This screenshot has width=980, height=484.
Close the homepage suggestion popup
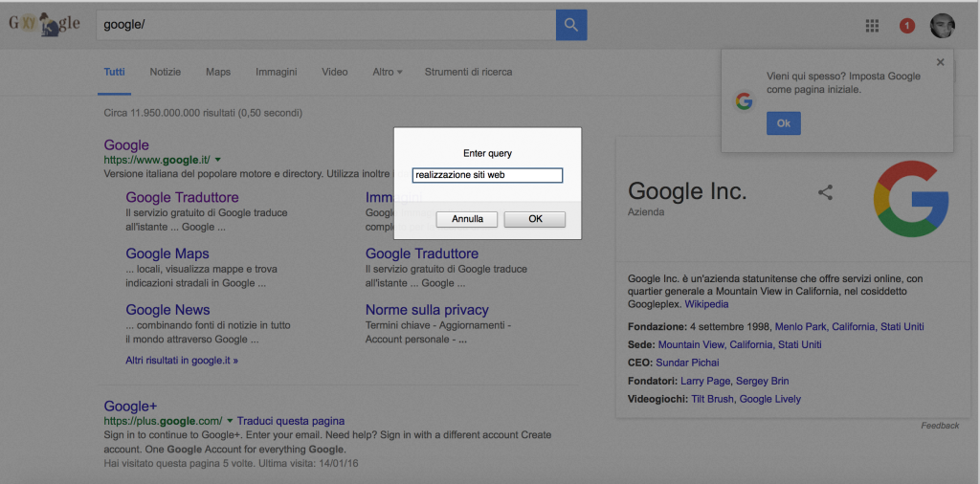tap(941, 62)
